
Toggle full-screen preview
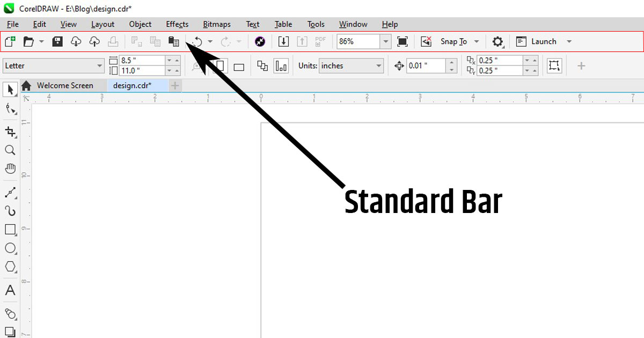click(x=402, y=41)
